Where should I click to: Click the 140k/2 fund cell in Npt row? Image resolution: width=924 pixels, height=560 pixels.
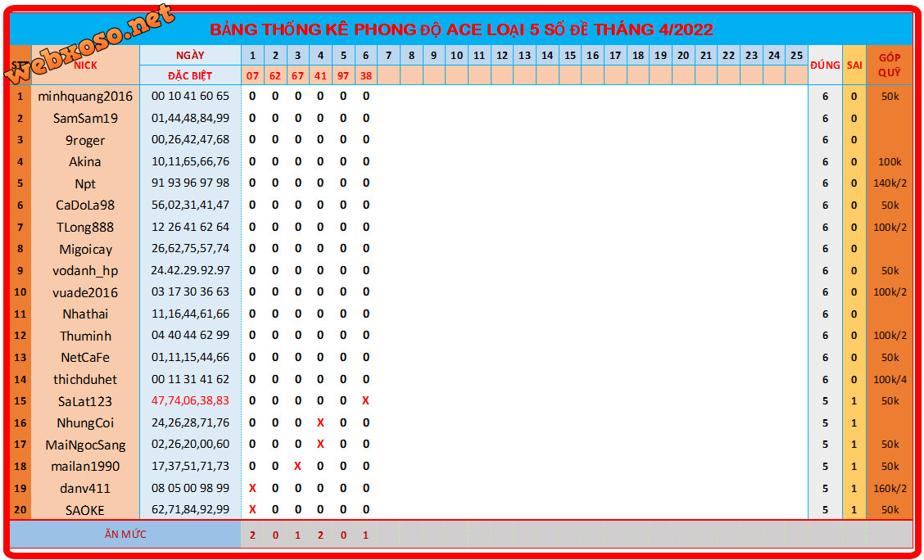coord(890,183)
